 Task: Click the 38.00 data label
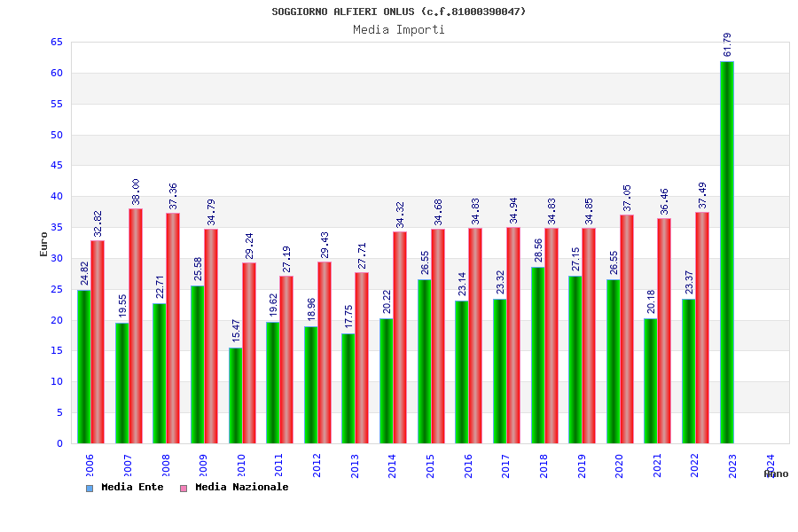coord(136,192)
